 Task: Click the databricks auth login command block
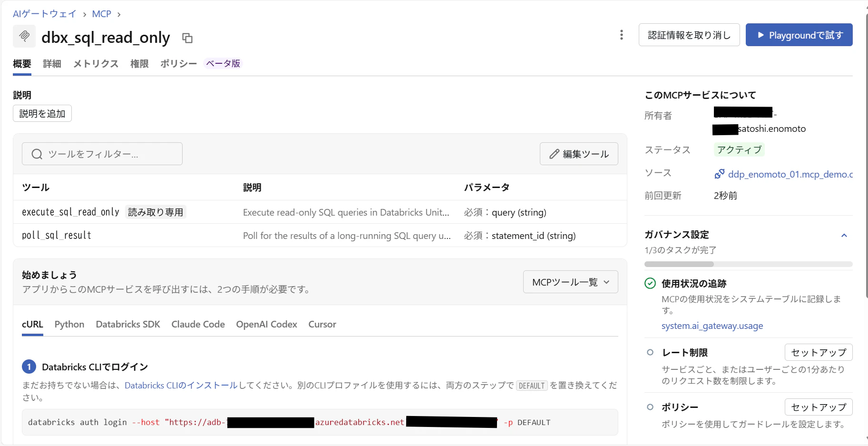320,422
